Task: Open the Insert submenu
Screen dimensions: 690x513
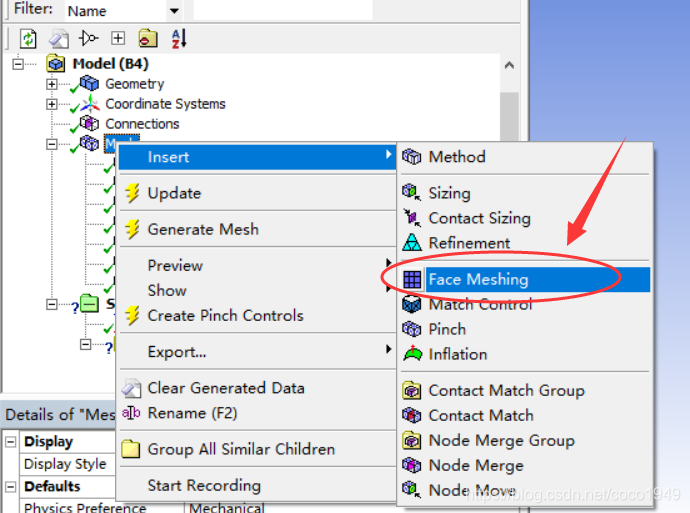Action: point(257,157)
